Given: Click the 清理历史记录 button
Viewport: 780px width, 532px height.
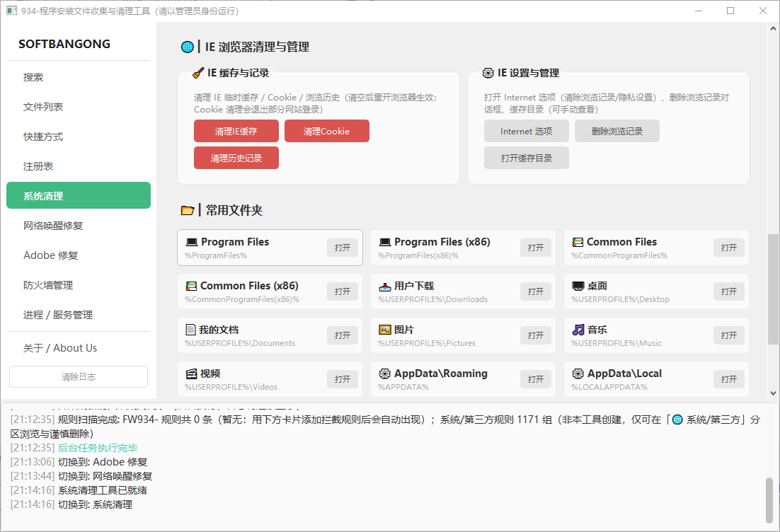Looking at the screenshot, I should (x=236, y=158).
